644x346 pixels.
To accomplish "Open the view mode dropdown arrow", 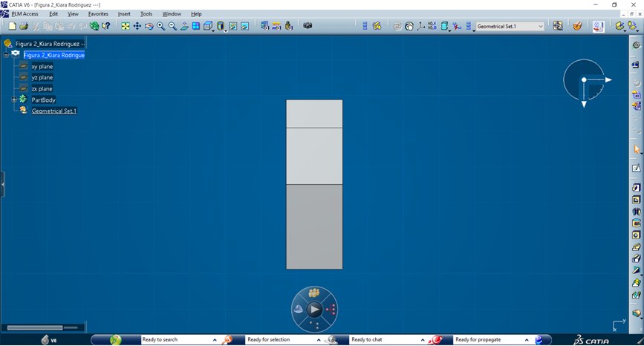I will tap(226, 30).
